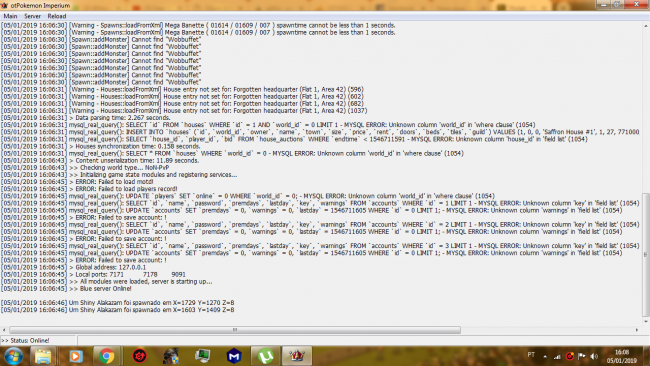Open the monitor icon taskbar app
This screenshot has height=366, width=650.
pyautogui.click(x=203, y=356)
